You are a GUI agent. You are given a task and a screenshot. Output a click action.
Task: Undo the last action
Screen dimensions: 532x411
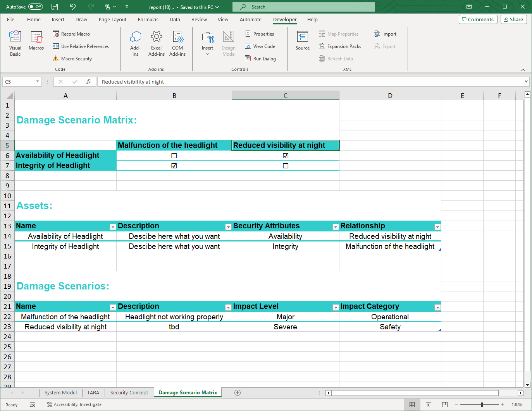(x=73, y=7)
